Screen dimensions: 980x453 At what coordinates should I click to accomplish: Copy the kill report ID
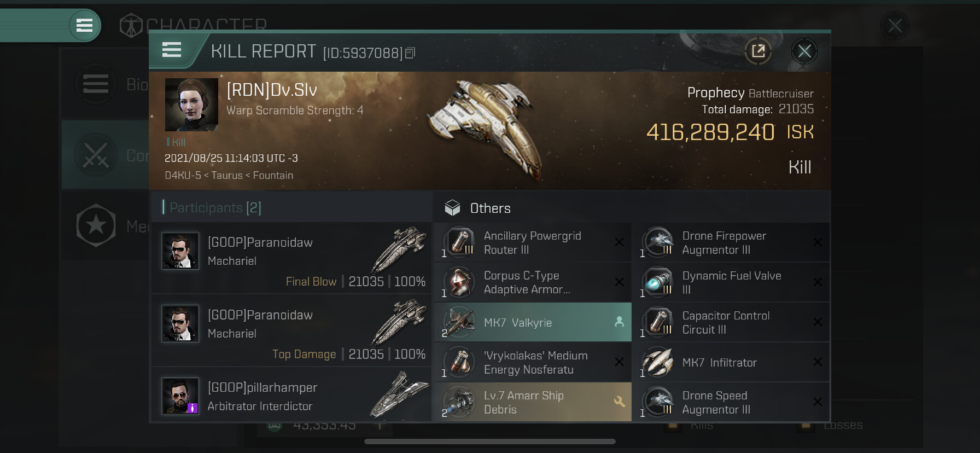tap(410, 53)
